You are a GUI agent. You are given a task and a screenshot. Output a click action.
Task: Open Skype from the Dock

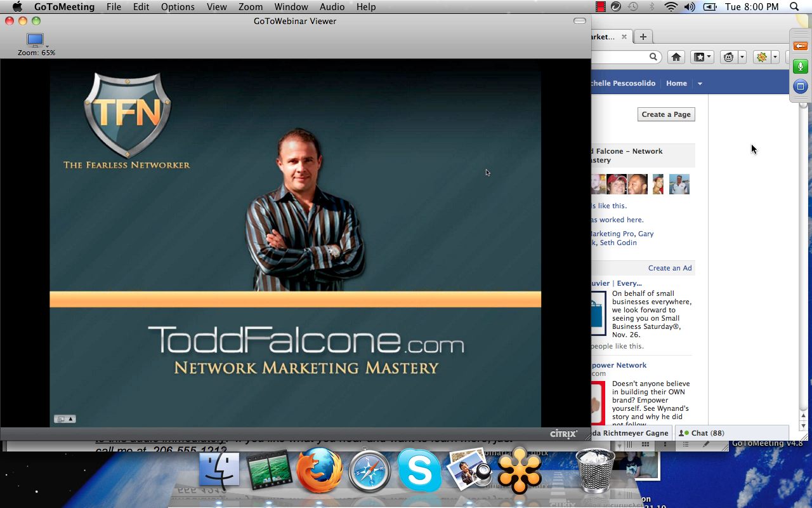click(419, 471)
